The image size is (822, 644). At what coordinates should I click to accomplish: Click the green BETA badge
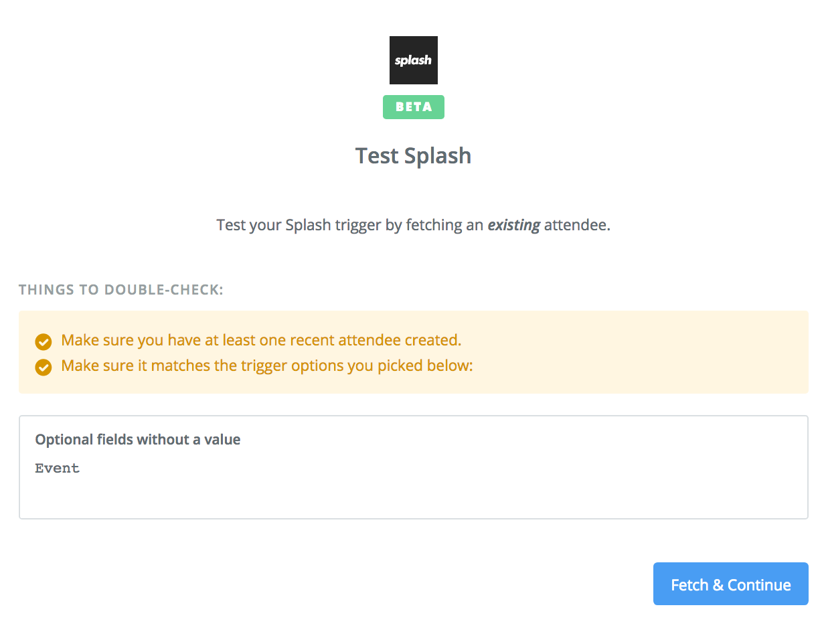[x=414, y=107]
